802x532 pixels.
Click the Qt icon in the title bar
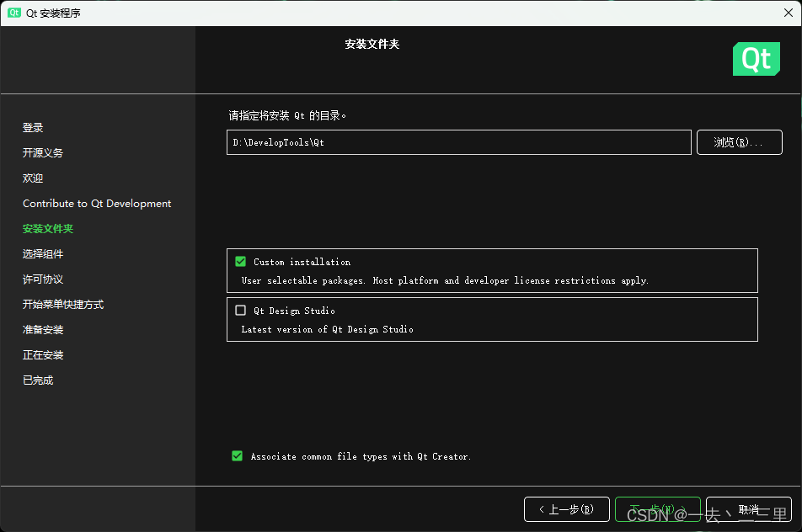(x=14, y=13)
